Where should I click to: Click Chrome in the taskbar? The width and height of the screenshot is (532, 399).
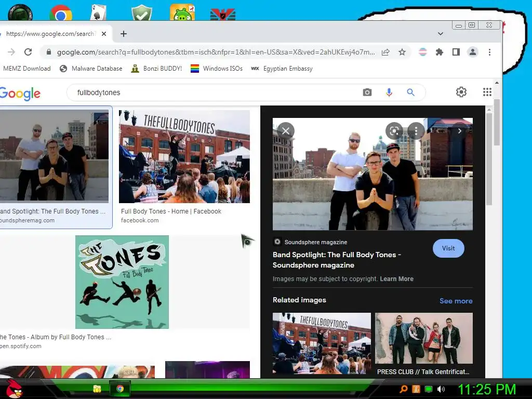(120, 389)
